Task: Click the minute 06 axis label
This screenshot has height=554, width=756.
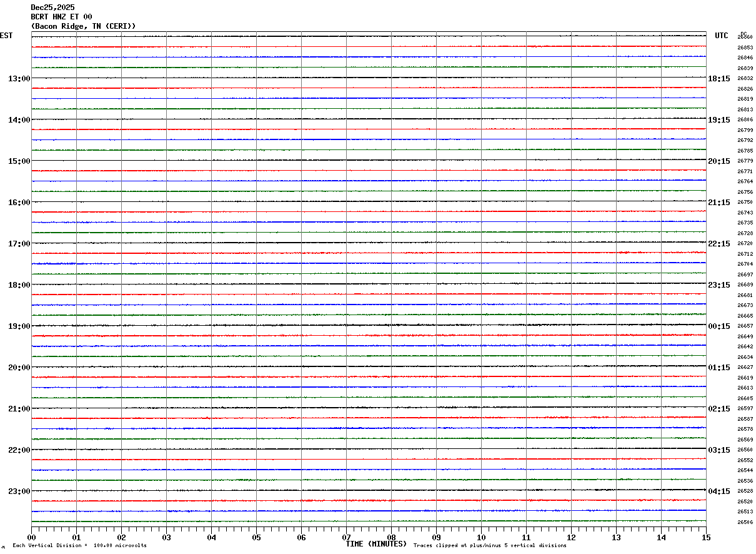Action: tap(301, 537)
